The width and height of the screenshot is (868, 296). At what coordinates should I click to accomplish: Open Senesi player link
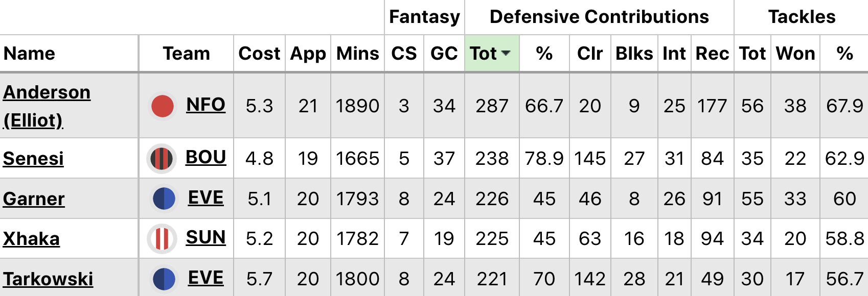(x=33, y=159)
